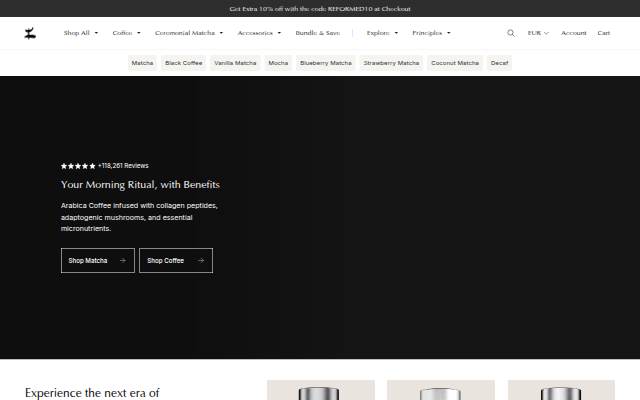Select the Black Coffee chip
This screenshot has width=640, height=400.
pos(184,63)
